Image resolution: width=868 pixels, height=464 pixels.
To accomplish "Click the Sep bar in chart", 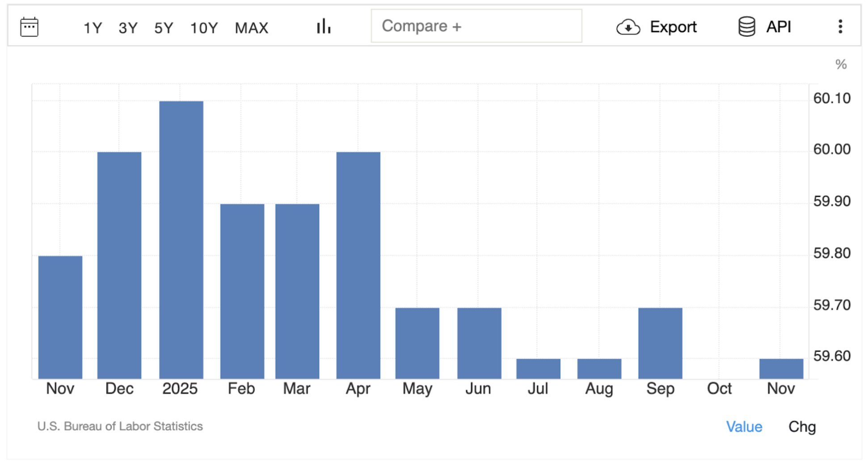I will tap(660, 343).
